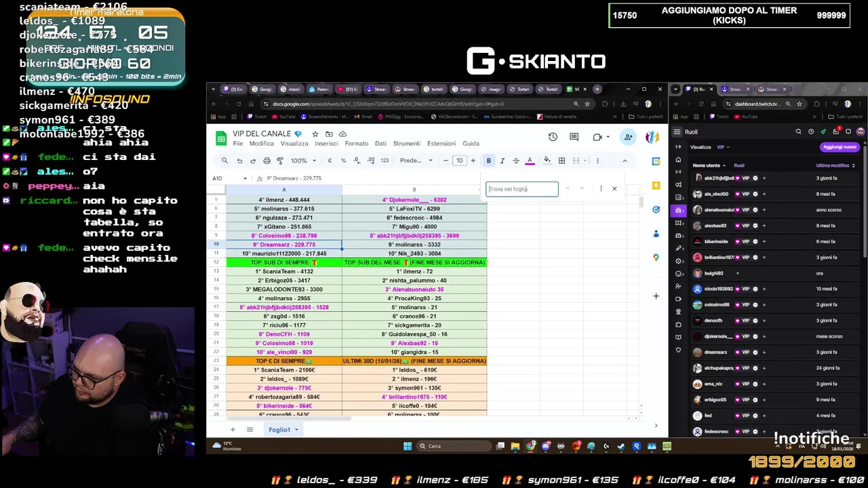Open the Meet camera dropdown arrow
This screenshot has height=488, width=868.
coord(610,137)
